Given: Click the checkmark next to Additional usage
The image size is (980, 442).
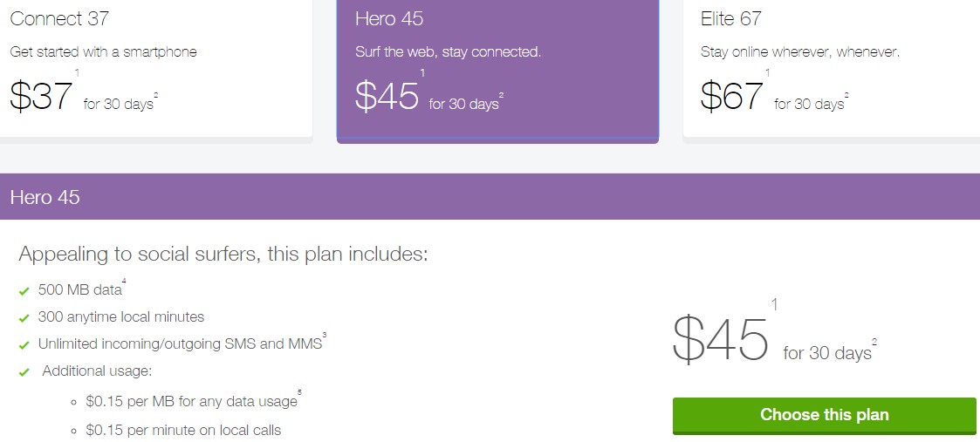Looking at the screenshot, I should (24, 372).
